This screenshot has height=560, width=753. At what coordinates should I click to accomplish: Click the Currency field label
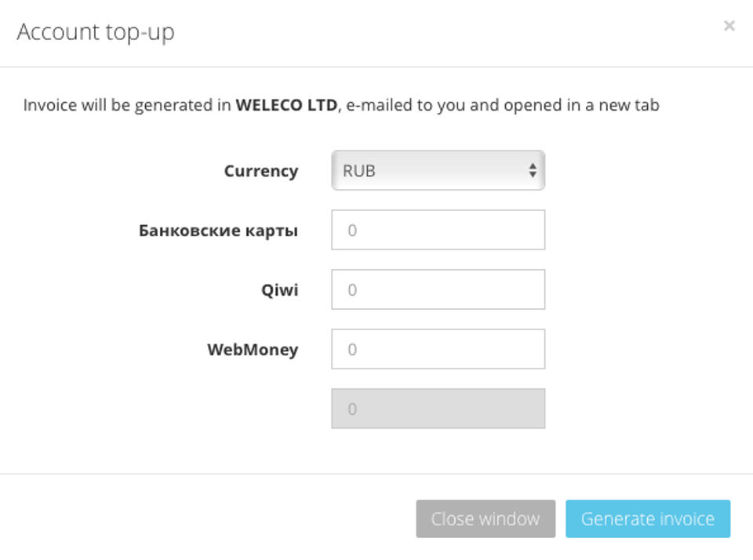(x=260, y=171)
